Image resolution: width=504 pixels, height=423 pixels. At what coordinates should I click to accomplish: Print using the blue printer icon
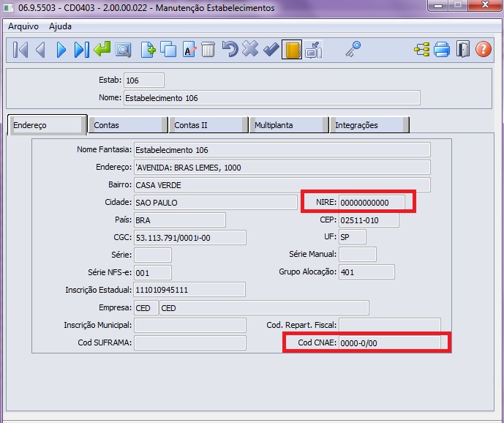click(442, 50)
